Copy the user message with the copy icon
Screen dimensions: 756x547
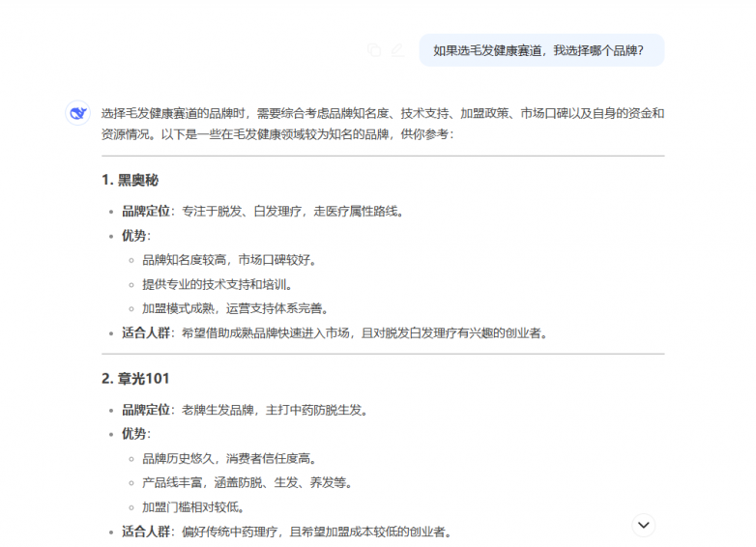(x=374, y=50)
